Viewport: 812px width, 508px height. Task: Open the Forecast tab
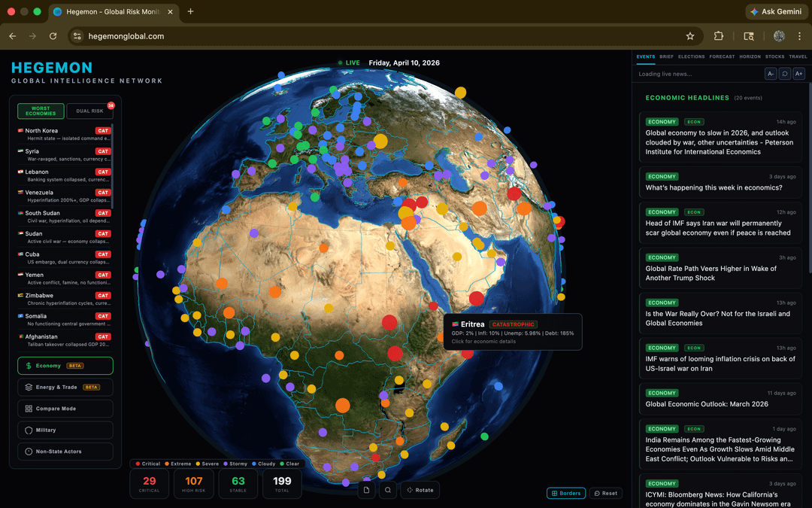(722, 56)
